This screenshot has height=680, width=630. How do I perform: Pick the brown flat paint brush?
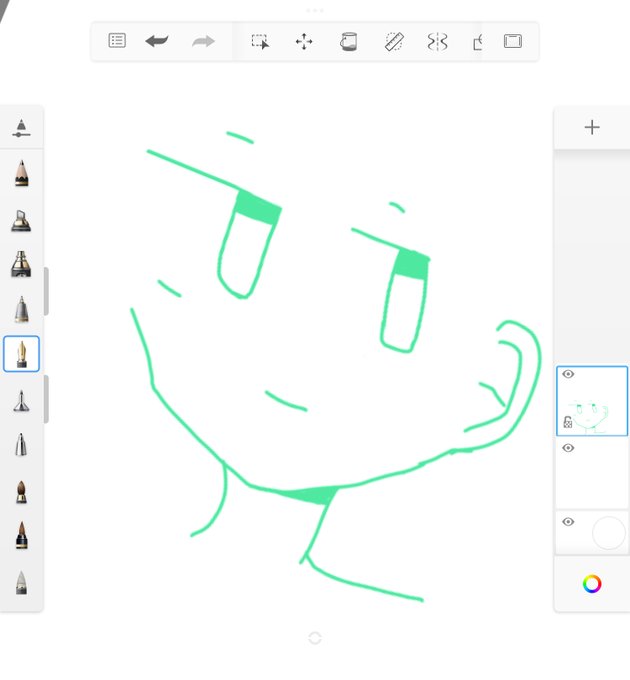click(x=21, y=535)
